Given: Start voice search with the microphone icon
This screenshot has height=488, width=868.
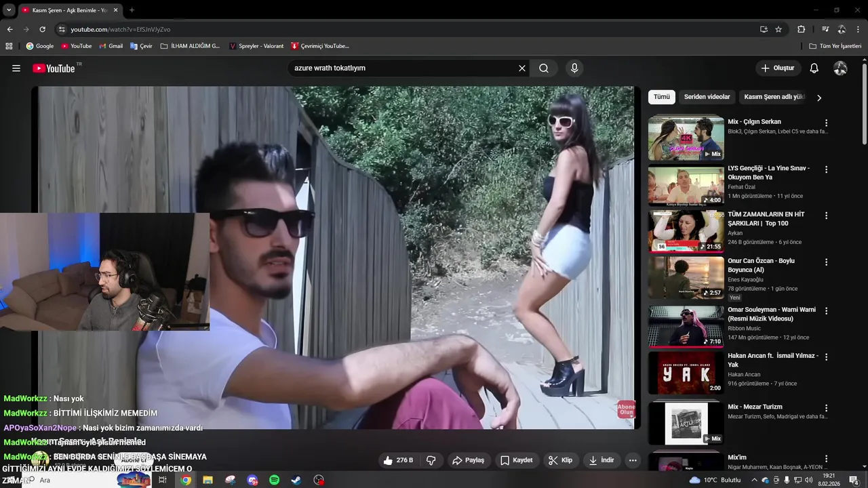Looking at the screenshot, I should tap(574, 68).
